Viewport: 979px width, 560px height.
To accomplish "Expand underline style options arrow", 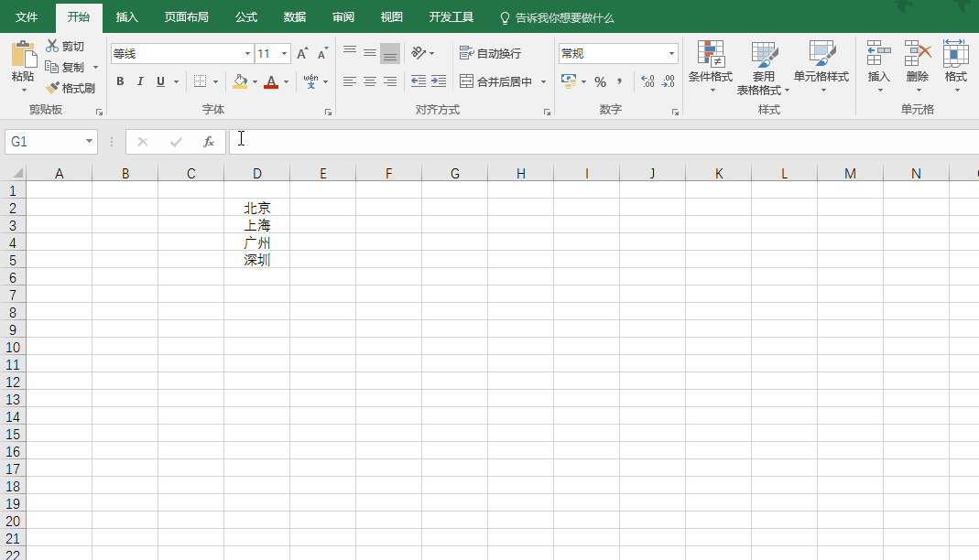I will [x=176, y=81].
